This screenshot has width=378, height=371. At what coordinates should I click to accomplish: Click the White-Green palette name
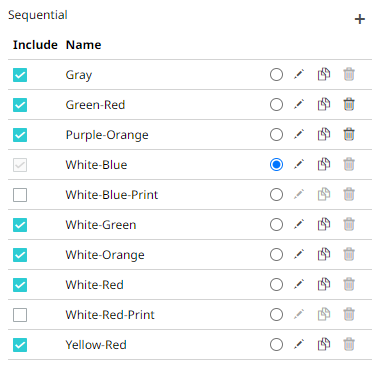(101, 225)
